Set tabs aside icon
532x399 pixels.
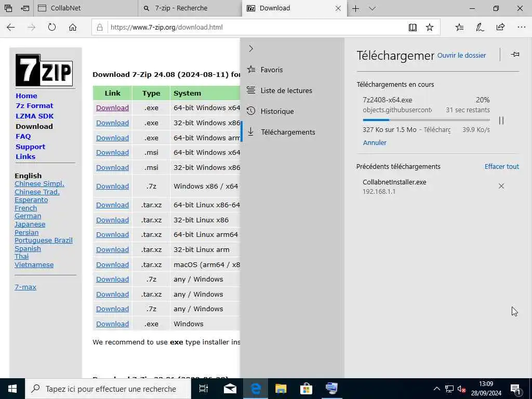[25, 8]
